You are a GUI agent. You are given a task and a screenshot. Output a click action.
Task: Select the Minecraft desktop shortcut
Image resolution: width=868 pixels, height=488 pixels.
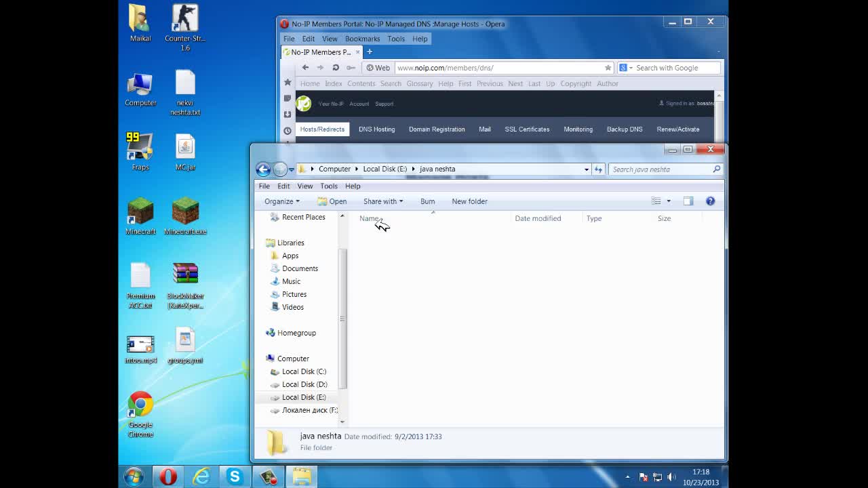[140, 216]
